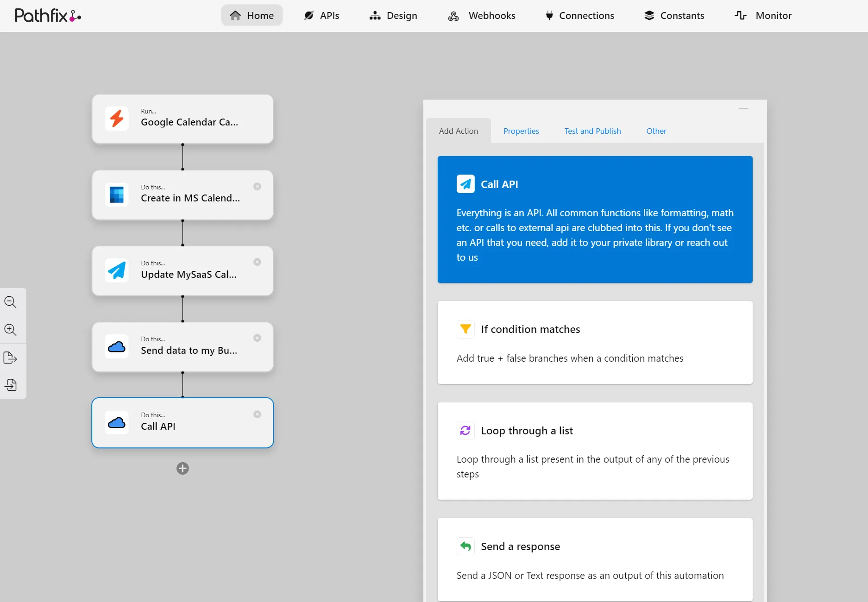Open the Home menu item
The height and width of the screenshot is (602, 868).
(252, 15)
